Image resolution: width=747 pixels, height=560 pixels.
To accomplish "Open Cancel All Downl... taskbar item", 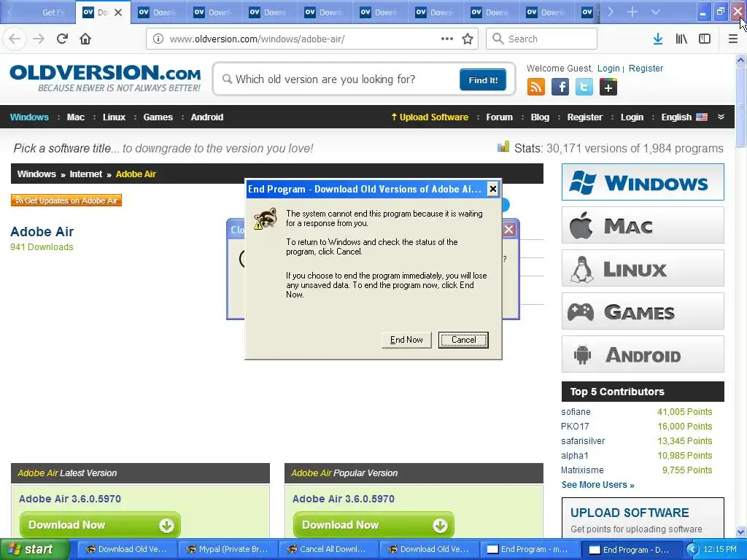I will point(328,550).
